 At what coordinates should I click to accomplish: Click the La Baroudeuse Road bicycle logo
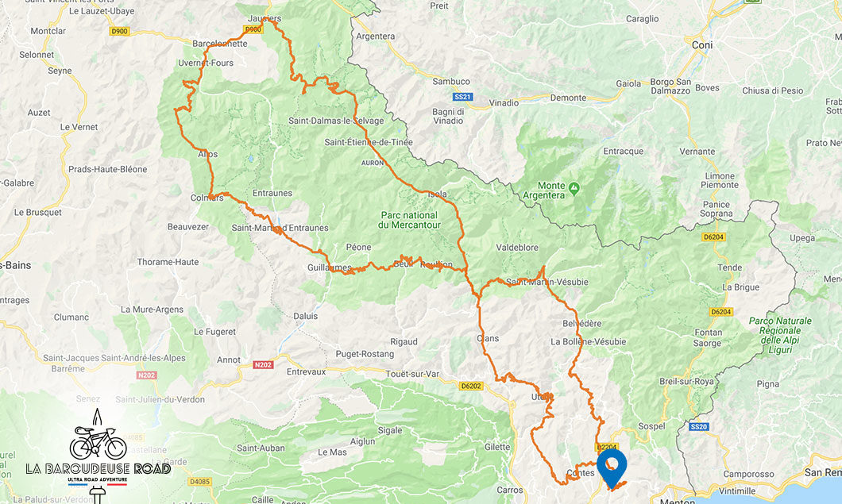(98, 452)
